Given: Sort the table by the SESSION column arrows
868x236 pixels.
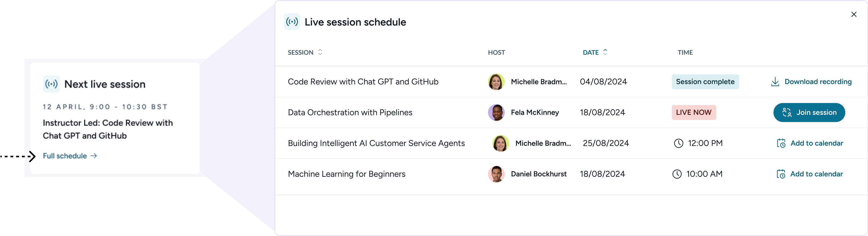Looking at the screenshot, I should click(320, 52).
